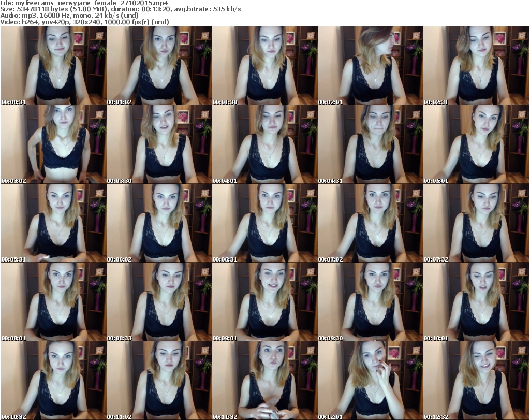Screen dimensions: 530x420
Task: Select the thumbnail stamped 00:05:01
Action: tap(476, 144)
